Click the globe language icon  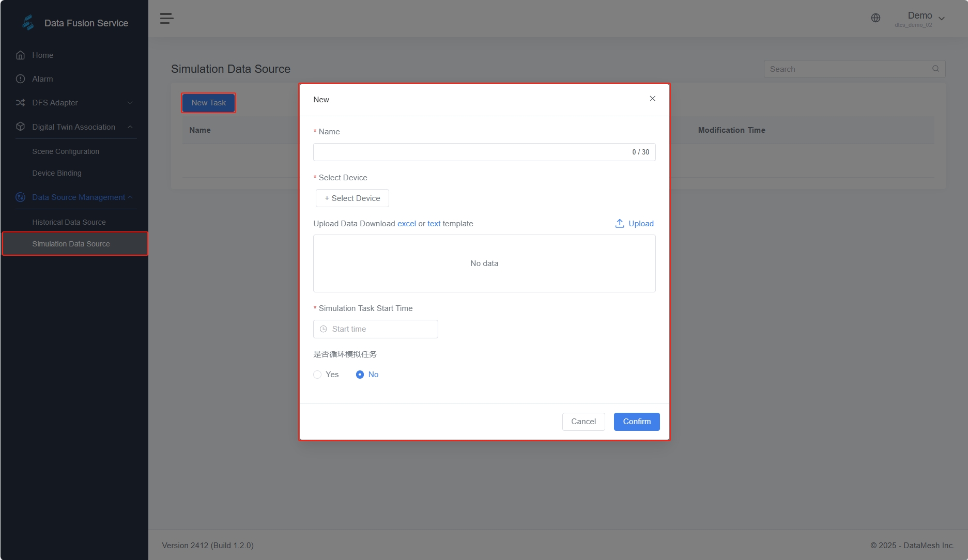pos(875,18)
